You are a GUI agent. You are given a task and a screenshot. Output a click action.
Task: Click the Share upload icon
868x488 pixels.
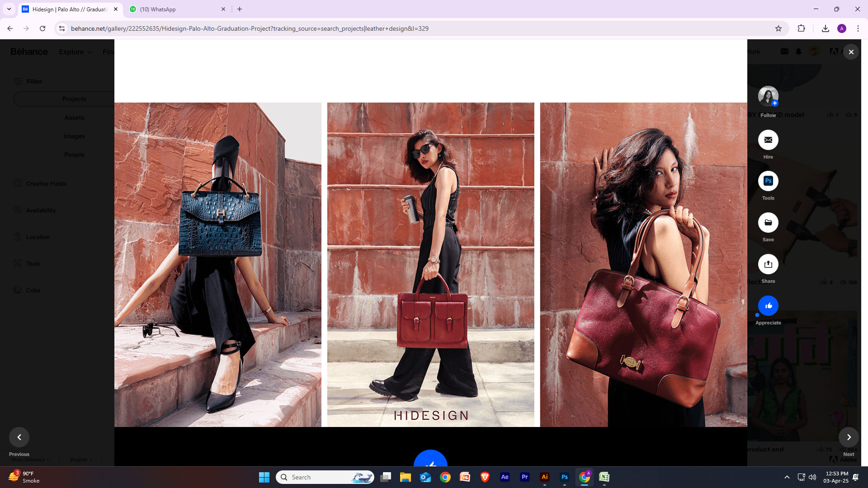coord(768,264)
